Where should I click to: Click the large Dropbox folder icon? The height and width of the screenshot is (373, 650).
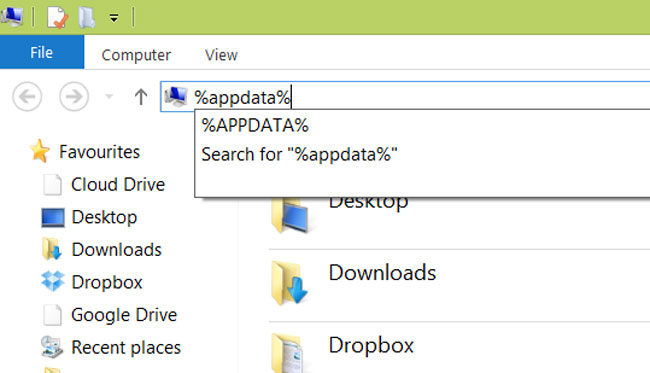(x=288, y=352)
